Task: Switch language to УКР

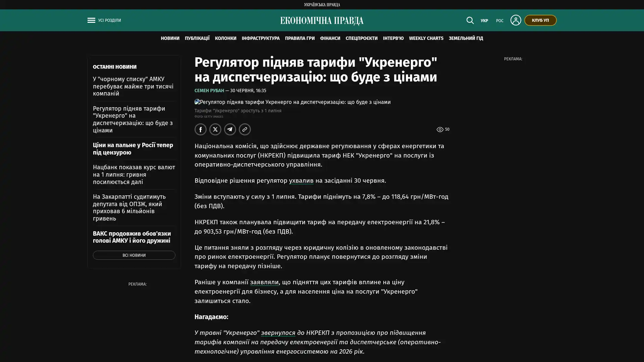Action: (484, 21)
